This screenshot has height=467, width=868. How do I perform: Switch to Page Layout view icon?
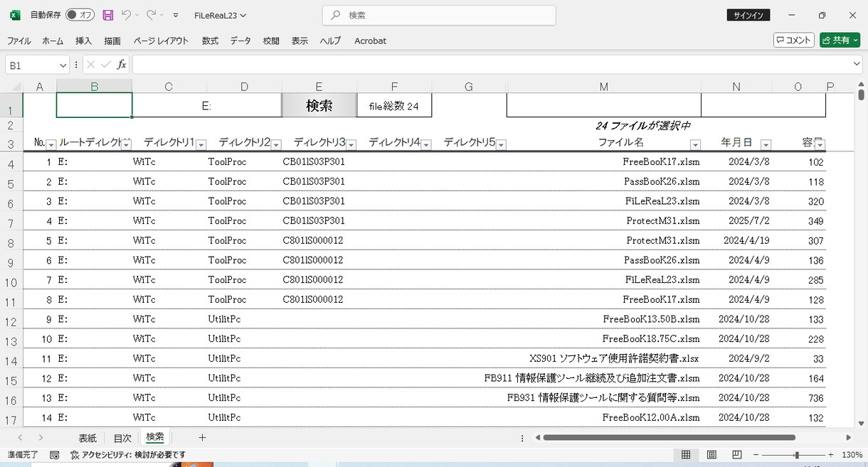click(x=711, y=455)
